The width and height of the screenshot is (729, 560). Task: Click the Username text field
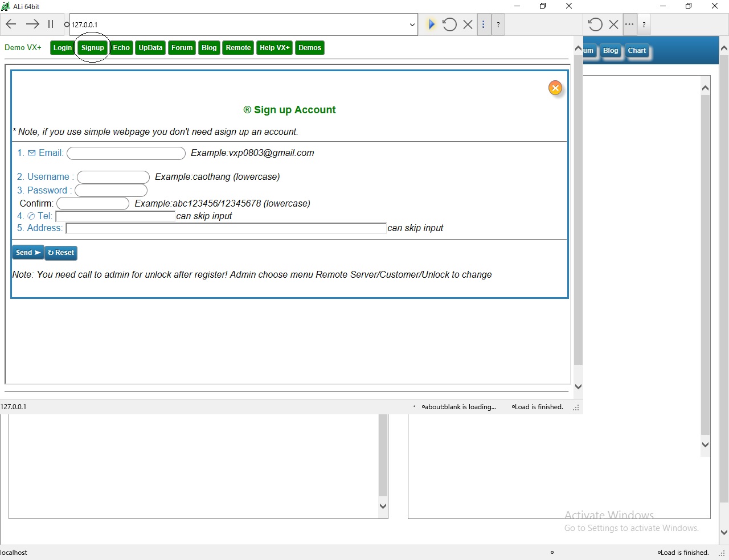click(113, 178)
